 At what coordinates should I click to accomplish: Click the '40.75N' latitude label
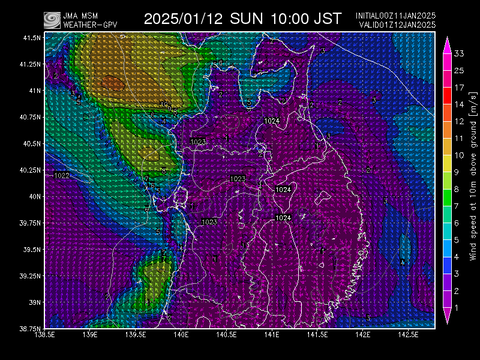point(30,117)
